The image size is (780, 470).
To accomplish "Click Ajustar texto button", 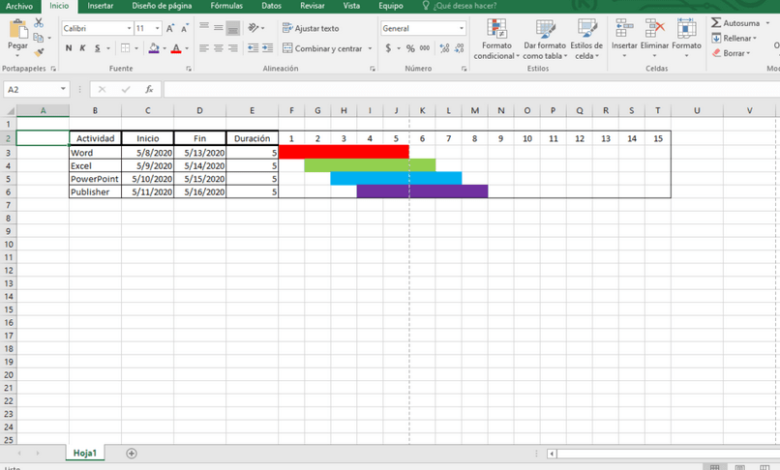I will click(x=311, y=28).
